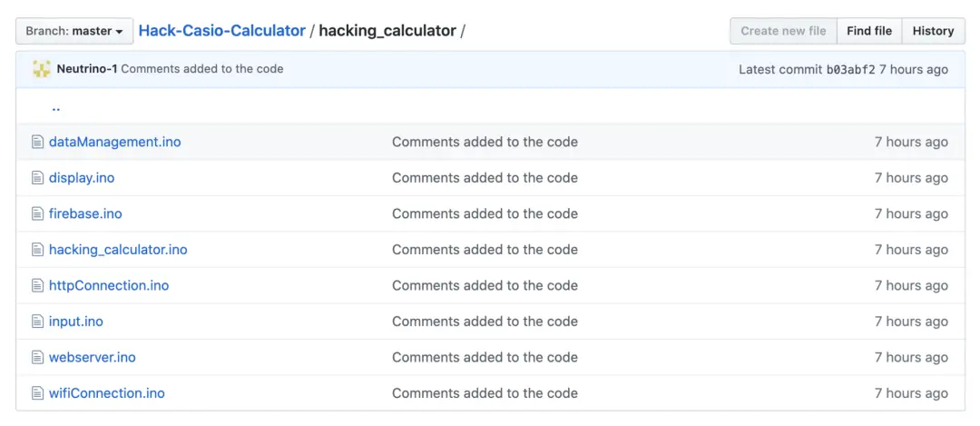Open the Neutrino-1 author profile link
This screenshot has width=980, height=426.
point(86,69)
